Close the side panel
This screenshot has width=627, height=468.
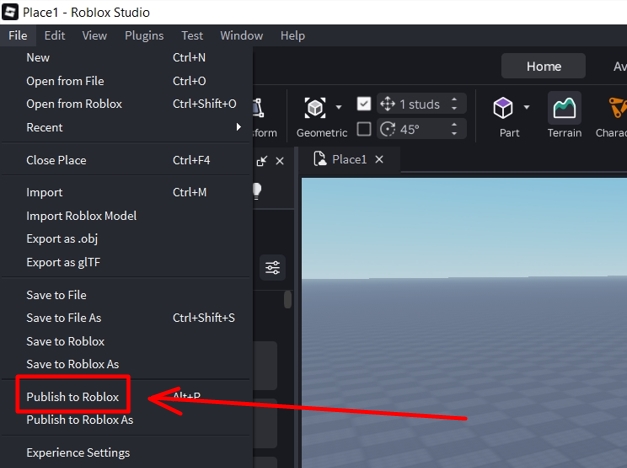coord(280,161)
